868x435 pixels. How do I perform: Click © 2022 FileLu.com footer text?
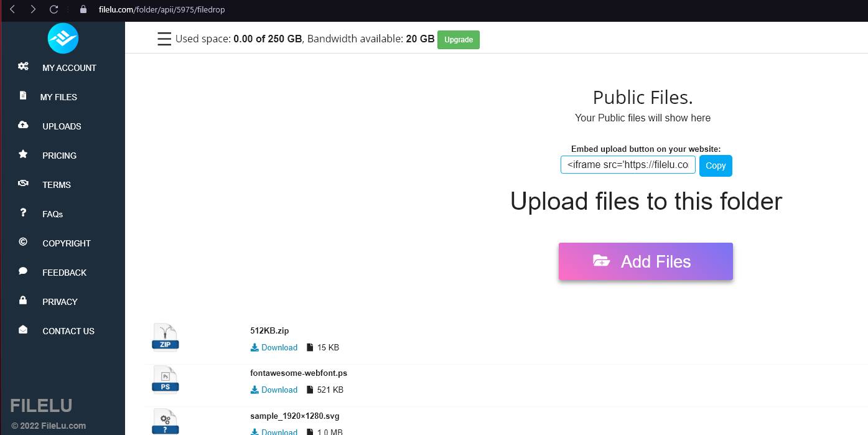49,426
